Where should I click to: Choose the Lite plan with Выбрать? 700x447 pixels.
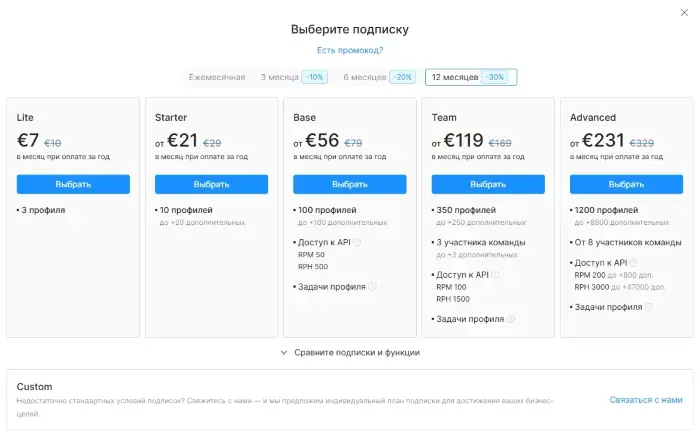pos(73,184)
